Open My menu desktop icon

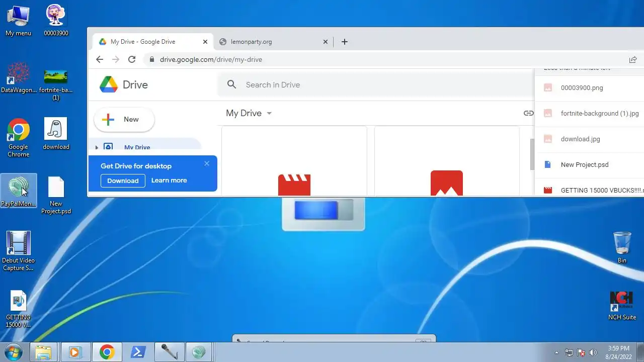coord(18,20)
